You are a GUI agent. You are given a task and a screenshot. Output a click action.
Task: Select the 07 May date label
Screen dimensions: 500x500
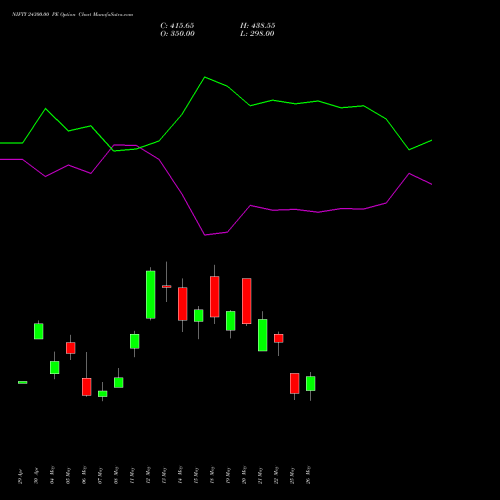[x=100, y=475]
